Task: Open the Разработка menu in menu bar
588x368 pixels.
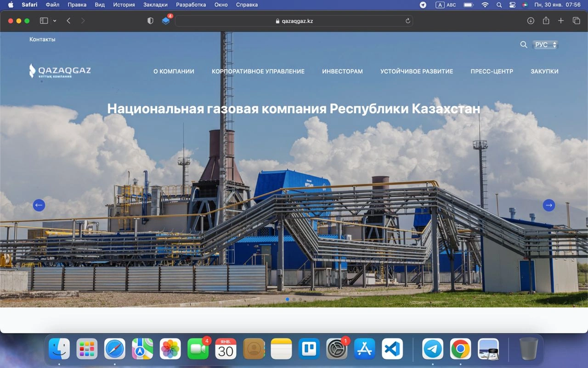Action: (x=191, y=5)
